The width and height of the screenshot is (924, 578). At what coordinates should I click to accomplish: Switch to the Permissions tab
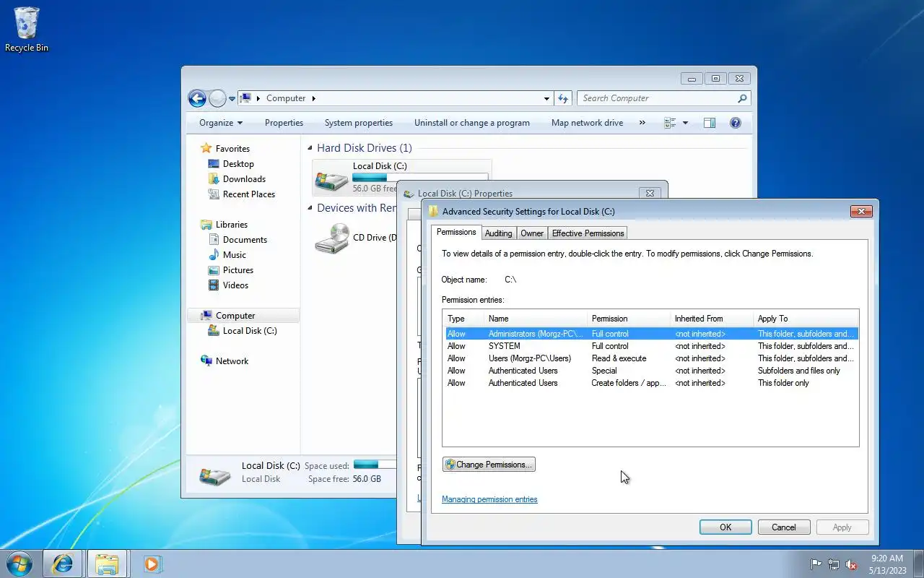(456, 232)
